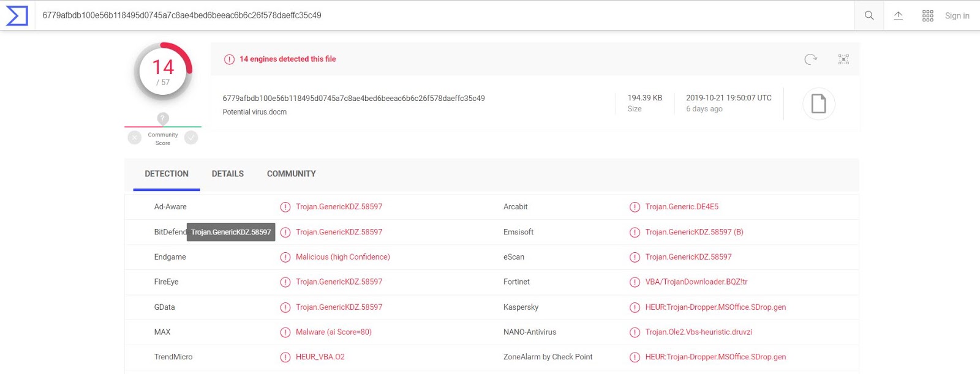The image size is (980, 374).
Task: Click the alert icon beside Endgame result
Action: pyautogui.click(x=285, y=257)
